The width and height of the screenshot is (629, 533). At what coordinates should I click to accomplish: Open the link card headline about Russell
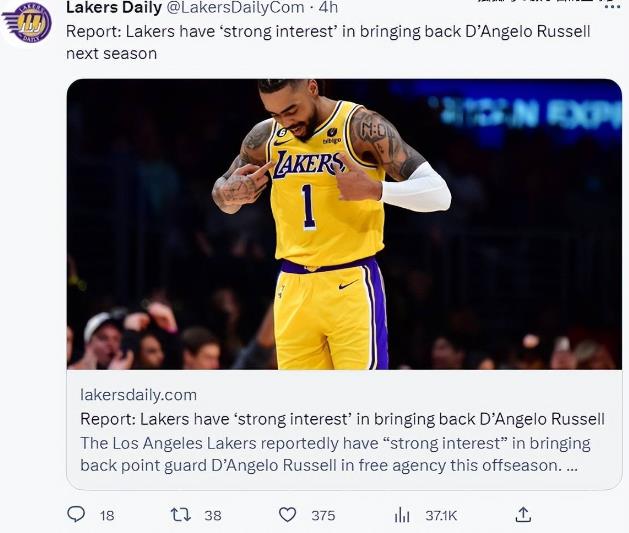point(342,418)
